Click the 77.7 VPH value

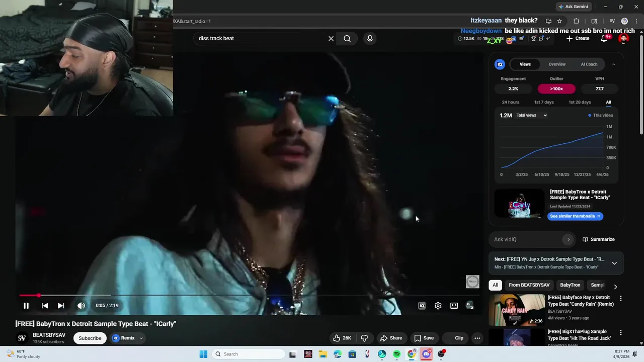600,88
